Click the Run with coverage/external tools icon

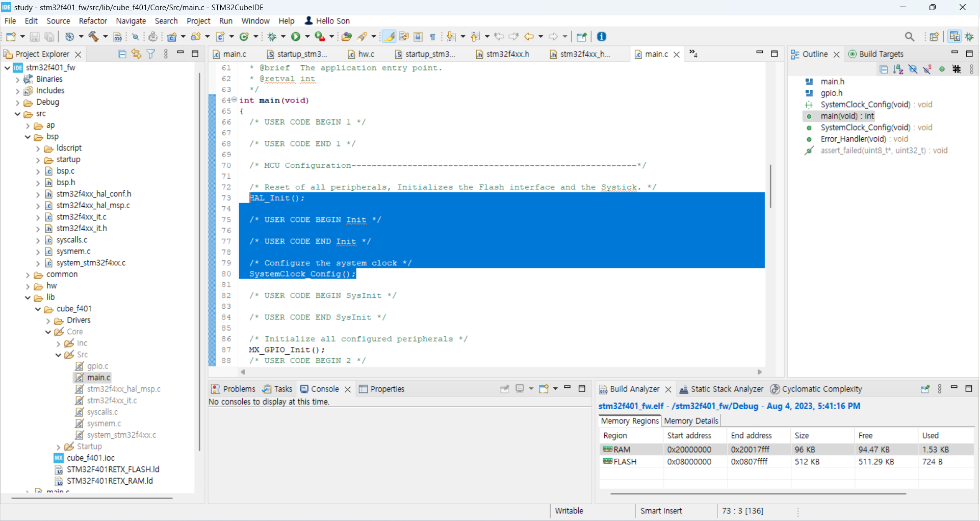click(x=320, y=37)
